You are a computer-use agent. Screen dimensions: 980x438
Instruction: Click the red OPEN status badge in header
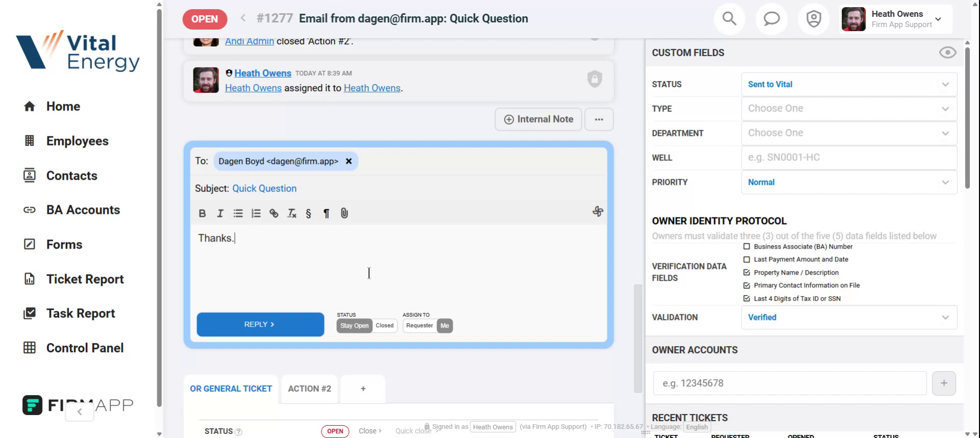pyautogui.click(x=205, y=19)
